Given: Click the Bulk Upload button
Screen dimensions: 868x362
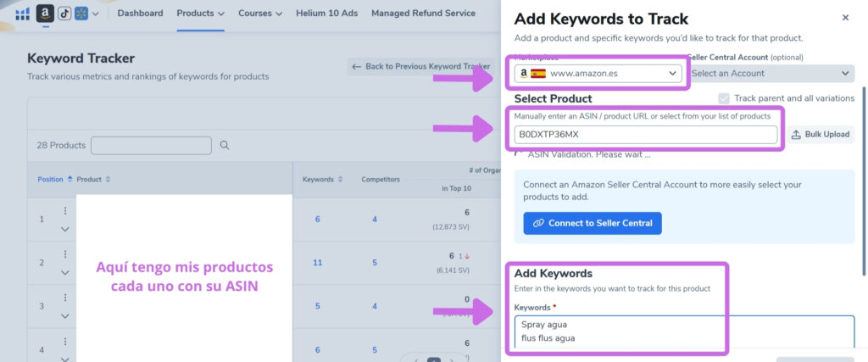Looking at the screenshot, I should coord(821,135).
